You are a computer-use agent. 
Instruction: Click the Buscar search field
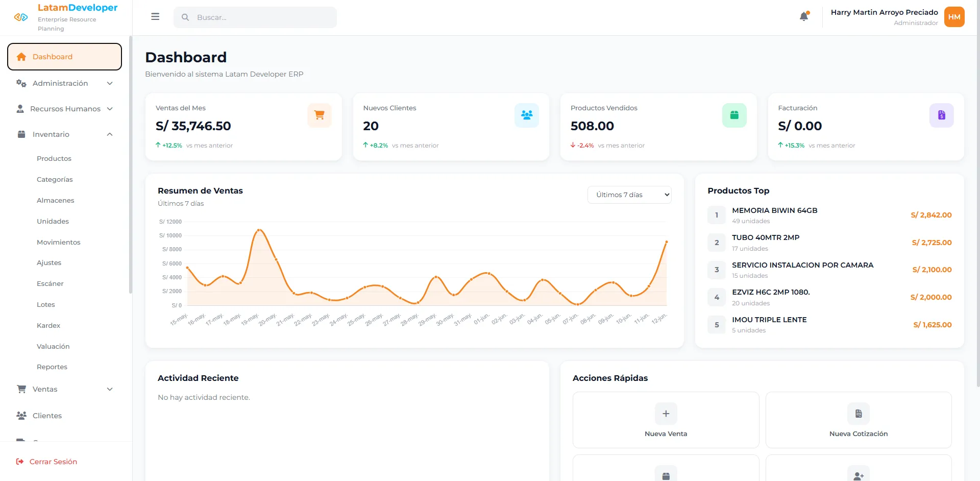point(255,17)
